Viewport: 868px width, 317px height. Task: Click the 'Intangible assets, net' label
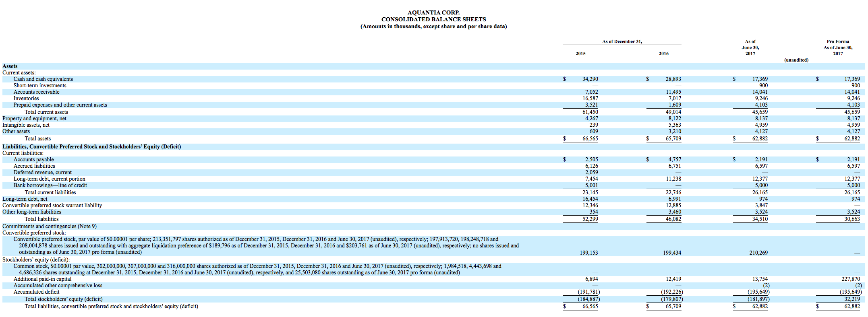(x=26, y=125)
